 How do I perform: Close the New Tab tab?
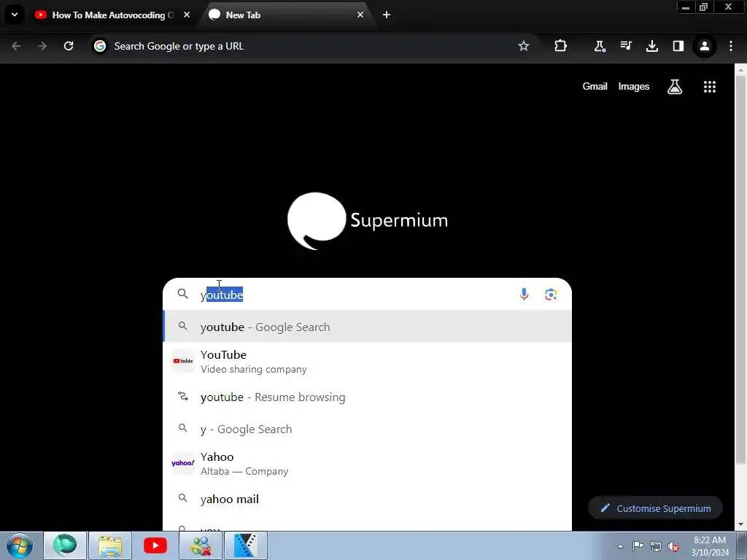[x=360, y=15]
